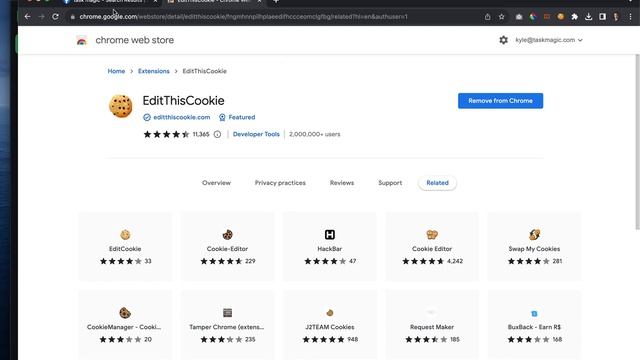
Task: Click the ratings info circle icon
Action: 218,134
